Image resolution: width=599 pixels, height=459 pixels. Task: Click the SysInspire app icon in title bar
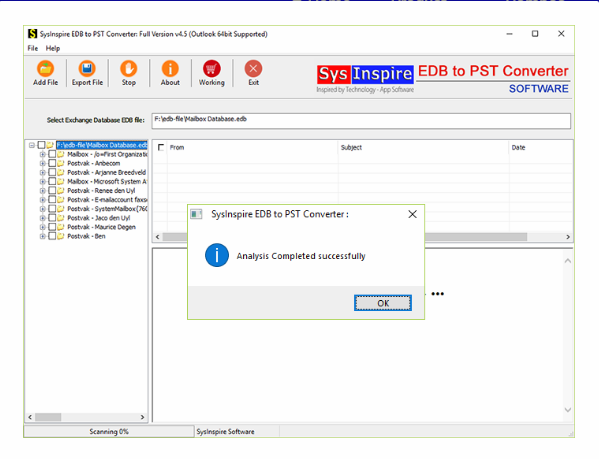[33, 34]
